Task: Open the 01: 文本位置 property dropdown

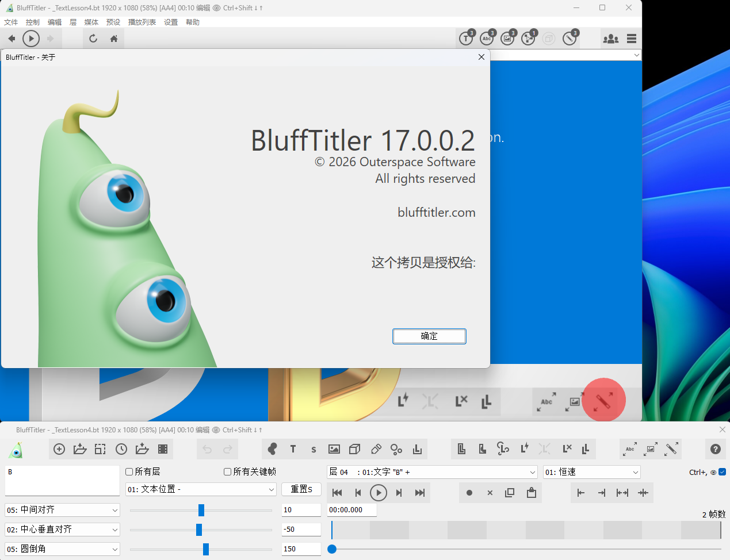Action: click(201, 489)
